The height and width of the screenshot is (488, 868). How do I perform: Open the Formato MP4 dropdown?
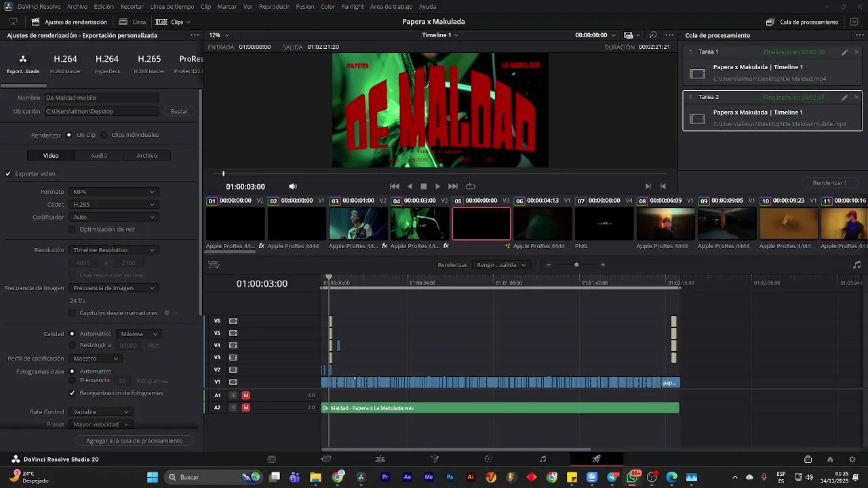[x=113, y=192]
